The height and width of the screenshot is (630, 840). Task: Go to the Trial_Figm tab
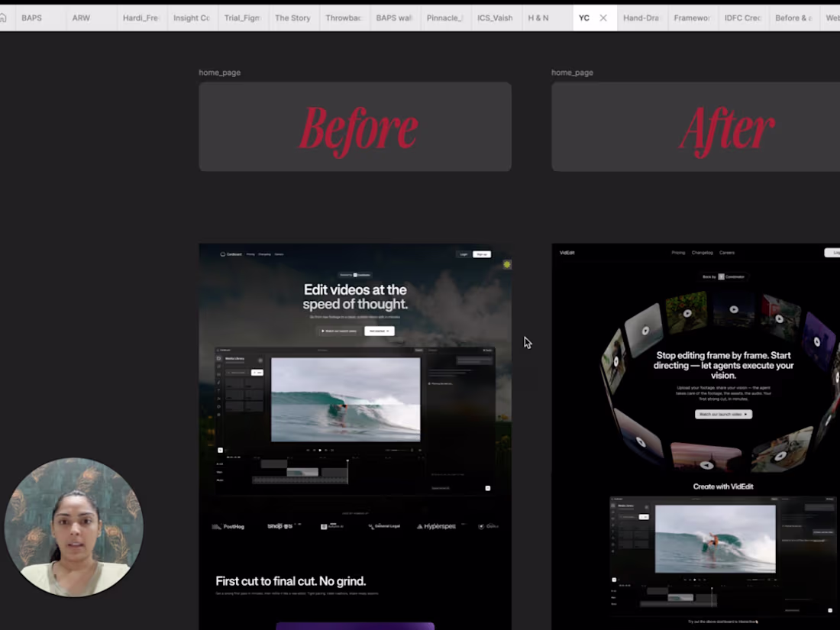pos(242,18)
